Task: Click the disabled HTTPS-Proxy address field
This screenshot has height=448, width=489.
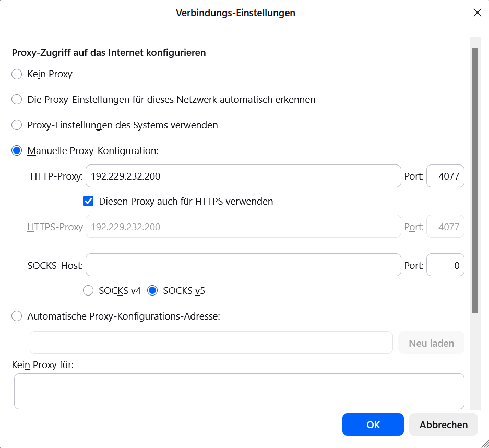Action: coord(243,227)
